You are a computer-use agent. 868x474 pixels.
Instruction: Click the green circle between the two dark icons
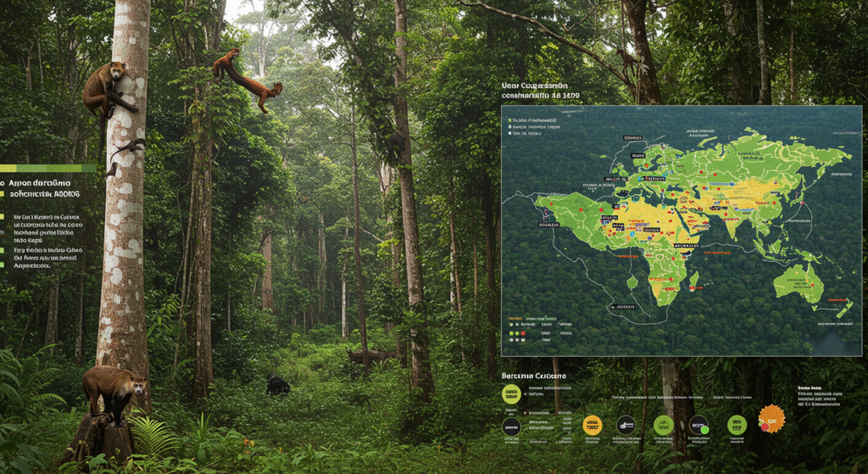point(663,424)
